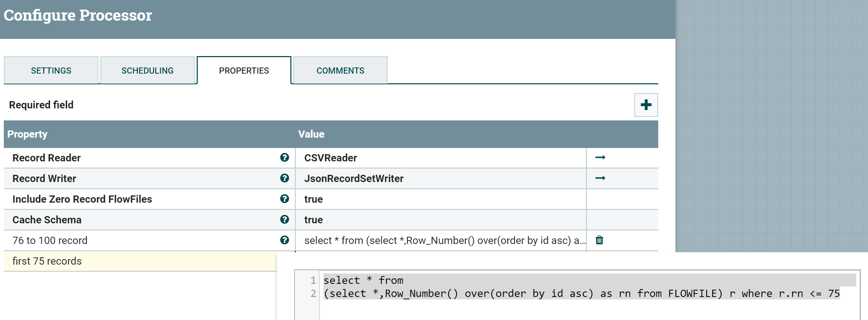Edit the Cache Schema true value

[x=440, y=220]
